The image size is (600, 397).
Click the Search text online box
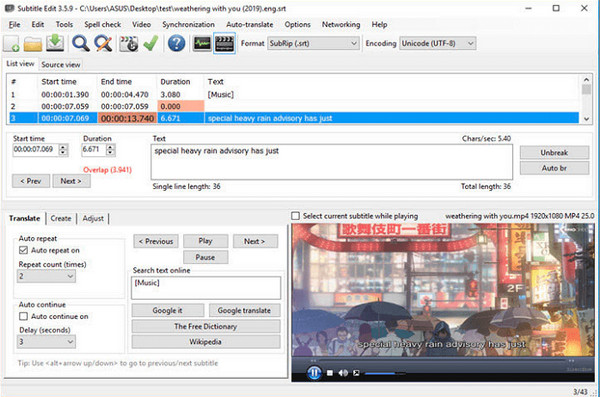(206, 288)
